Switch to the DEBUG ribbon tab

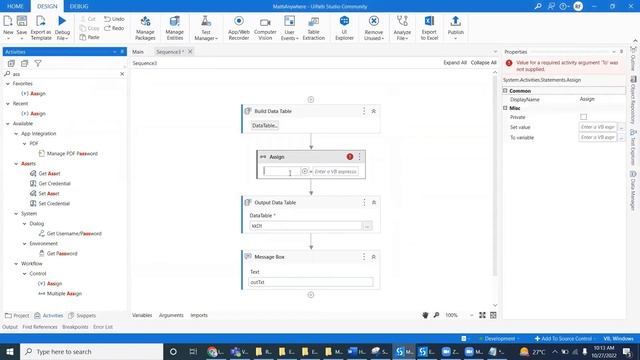[x=79, y=6]
